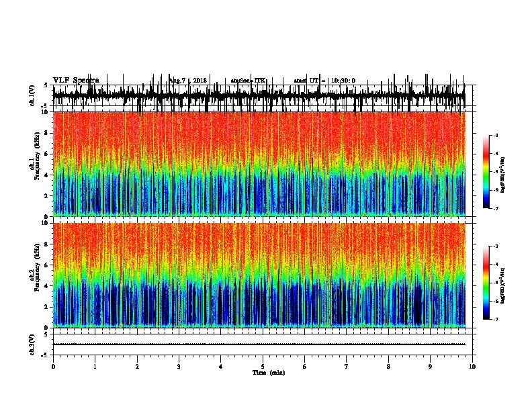Click the time-axis tick label "9"

pyautogui.click(x=430, y=367)
